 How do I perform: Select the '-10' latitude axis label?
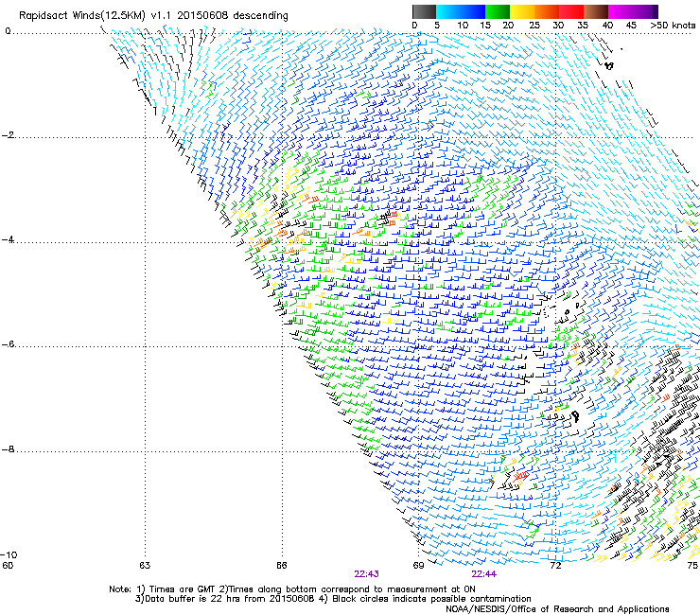[9, 554]
